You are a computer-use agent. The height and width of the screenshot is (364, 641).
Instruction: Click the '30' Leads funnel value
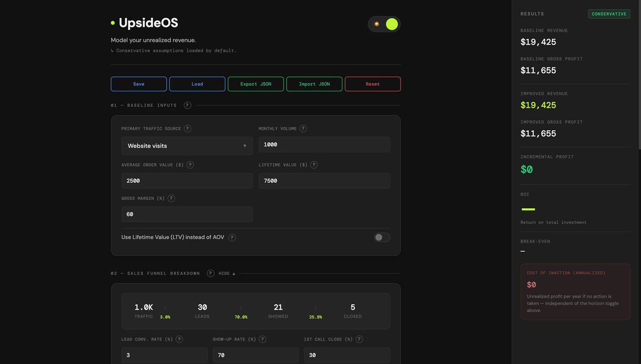coord(202,307)
